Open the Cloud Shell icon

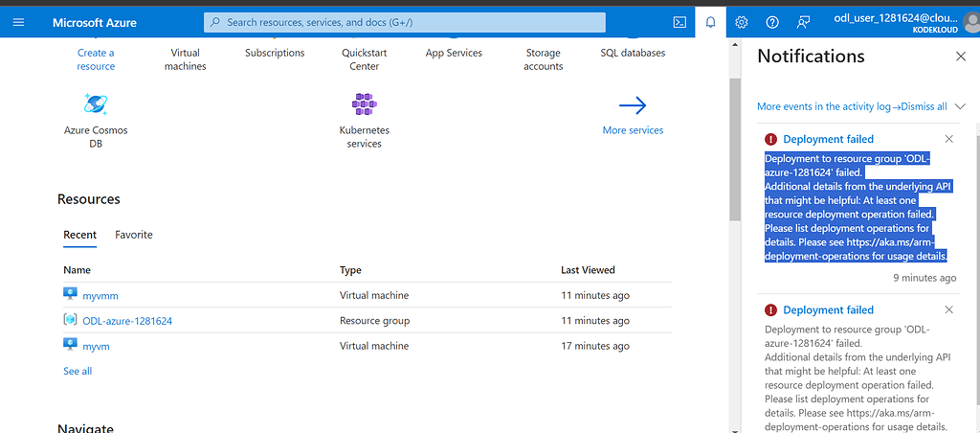click(679, 22)
